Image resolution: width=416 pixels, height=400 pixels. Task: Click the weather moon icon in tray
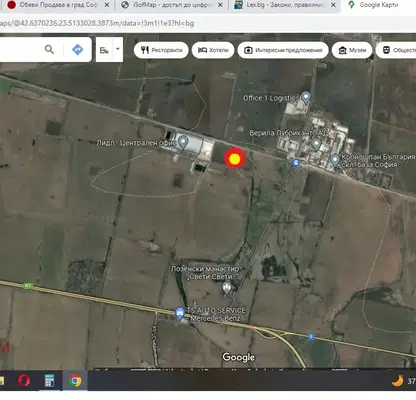[x=398, y=380]
